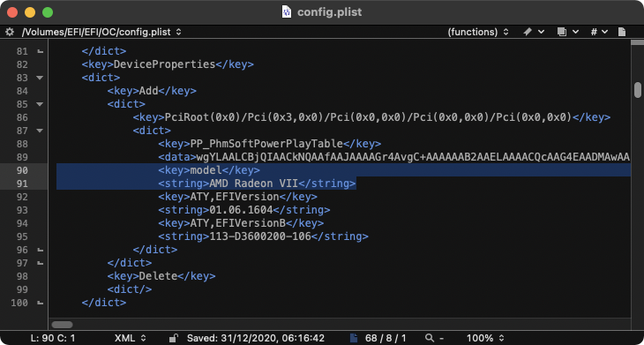
Task: Collapse the dict fold at line 87
Action: point(40,131)
